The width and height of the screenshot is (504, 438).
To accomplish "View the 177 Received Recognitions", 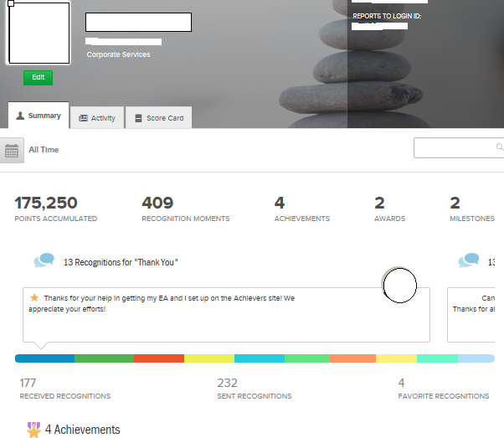I will click(64, 389).
